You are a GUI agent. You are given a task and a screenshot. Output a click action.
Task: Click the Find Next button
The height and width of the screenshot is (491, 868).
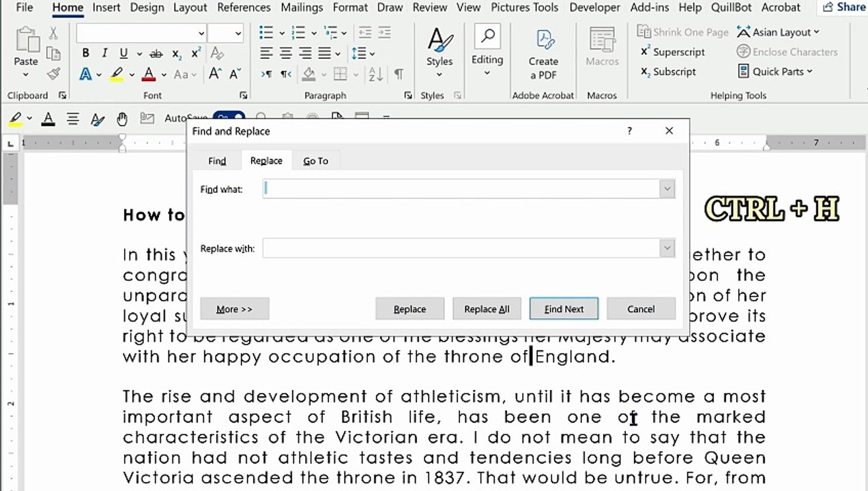pos(564,309)
